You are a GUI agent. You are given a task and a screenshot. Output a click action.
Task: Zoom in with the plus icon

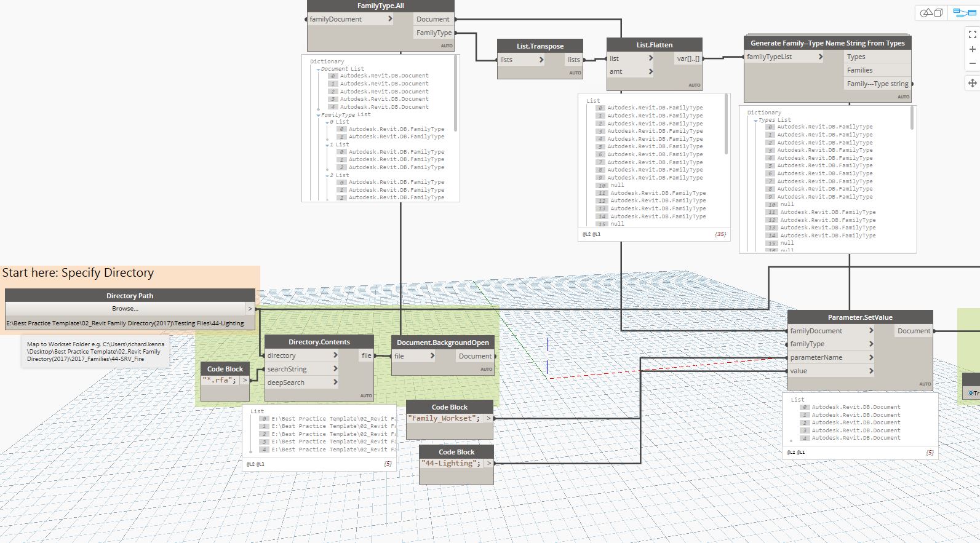pos(973,49)
